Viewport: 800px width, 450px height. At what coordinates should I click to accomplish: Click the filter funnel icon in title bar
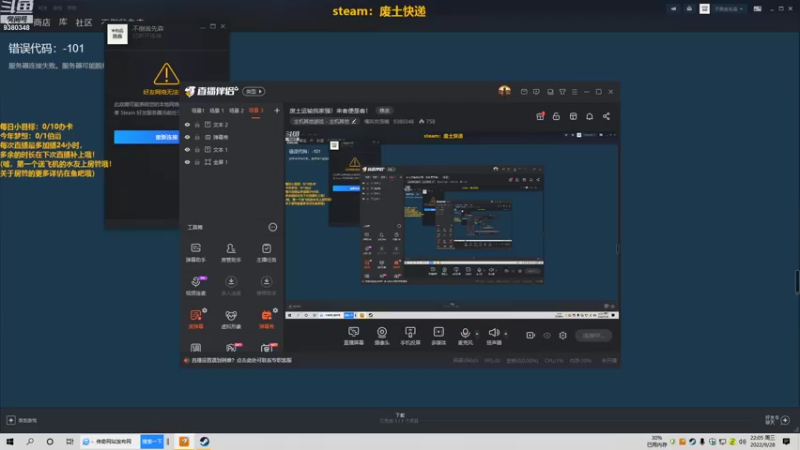coord(562,92)
